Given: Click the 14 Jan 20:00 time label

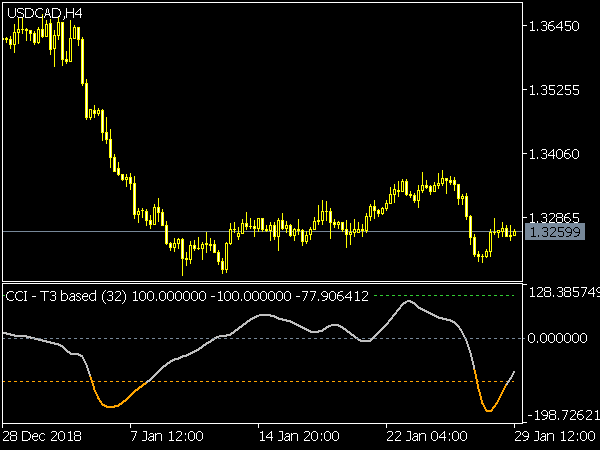Looking at the screenshot, I should [299, 436].
